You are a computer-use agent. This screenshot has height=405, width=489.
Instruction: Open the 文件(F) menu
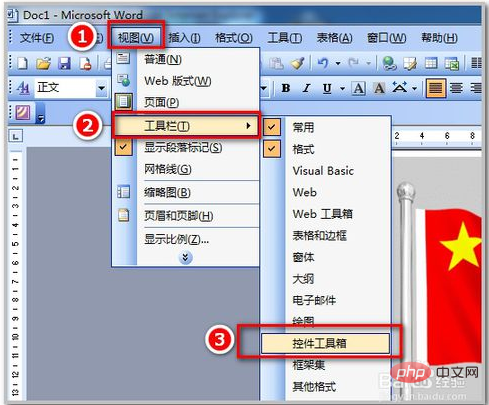point(36,38)
